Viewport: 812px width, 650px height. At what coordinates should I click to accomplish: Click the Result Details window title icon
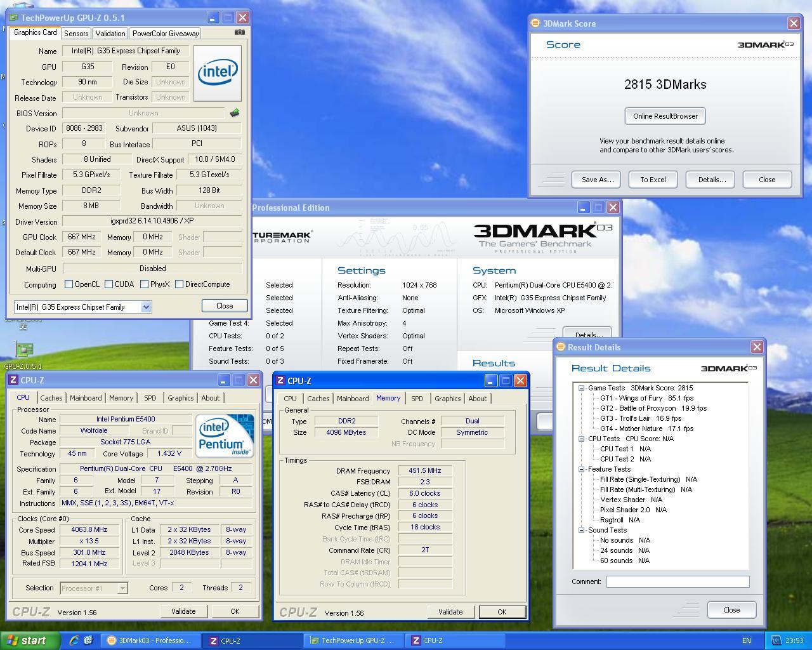(560, 347)
